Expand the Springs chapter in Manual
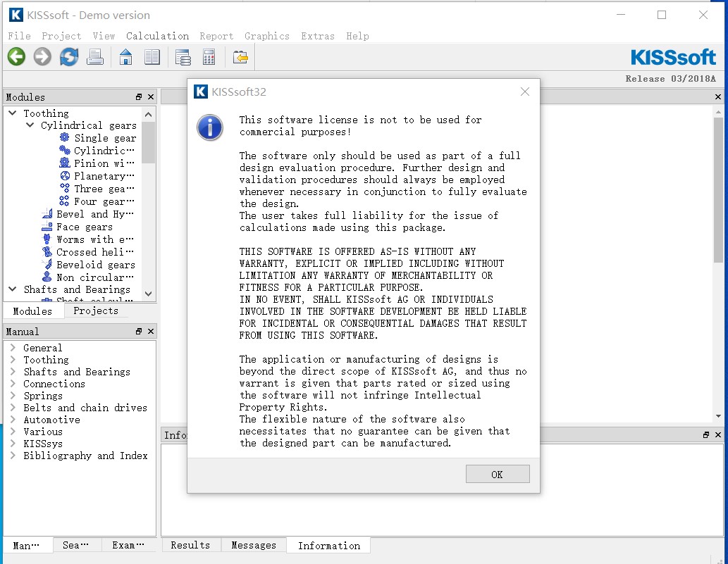728x564 pixels. pyautogui.click(x=13, y=395)
